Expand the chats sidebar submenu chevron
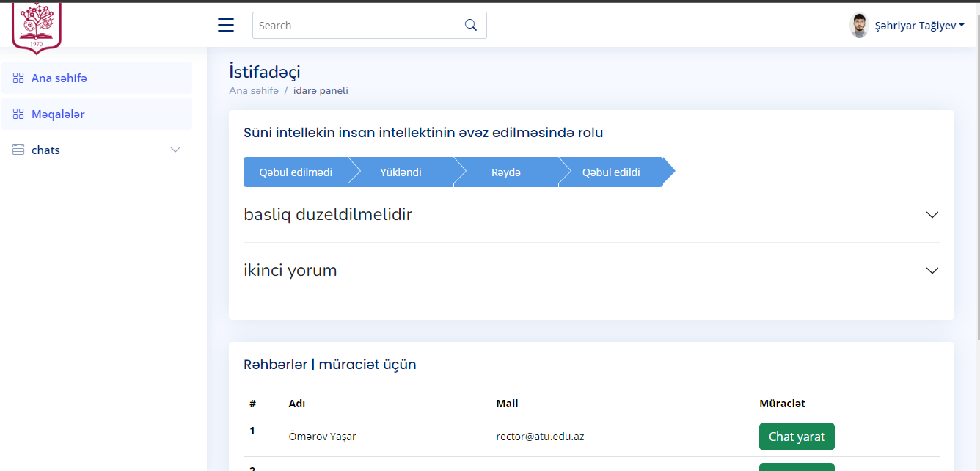The image size is (980, 471). click(175, 150)
